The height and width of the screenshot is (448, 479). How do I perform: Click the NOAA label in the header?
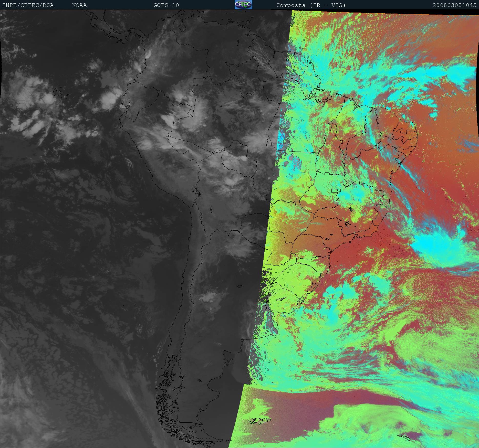coord(79,5)
